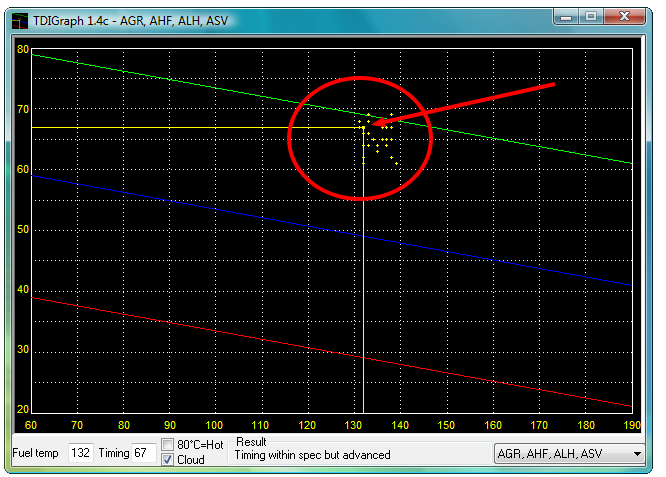Click the tail end of red arrow
The height and width of the screenshot is (477, 666).
click(x=552, y=85)
